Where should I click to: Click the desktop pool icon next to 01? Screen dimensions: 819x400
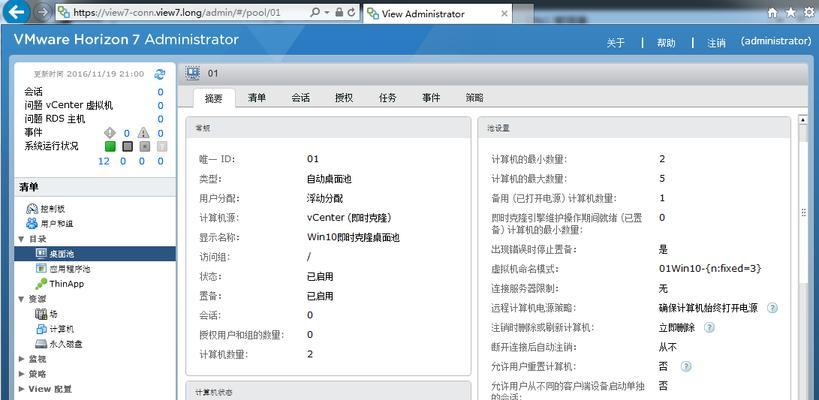click(193, 73)
